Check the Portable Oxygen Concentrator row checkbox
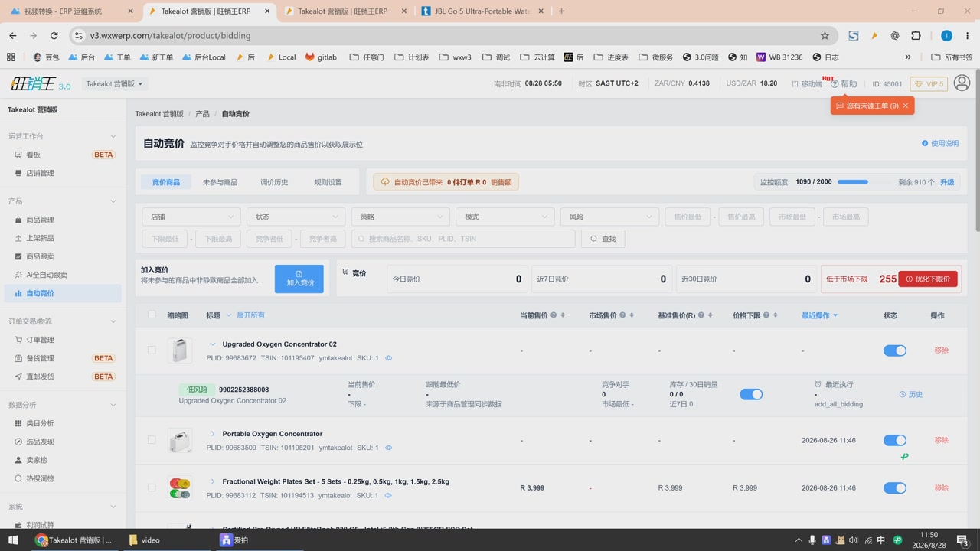The width and height of the screenshot is (980, 551). tap(152, 440)
